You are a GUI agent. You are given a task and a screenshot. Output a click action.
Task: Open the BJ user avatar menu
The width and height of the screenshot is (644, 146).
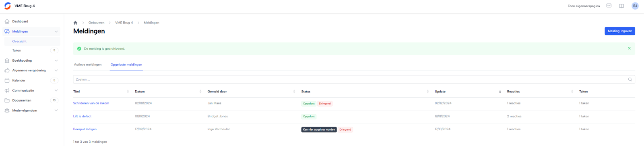[635, 6]
